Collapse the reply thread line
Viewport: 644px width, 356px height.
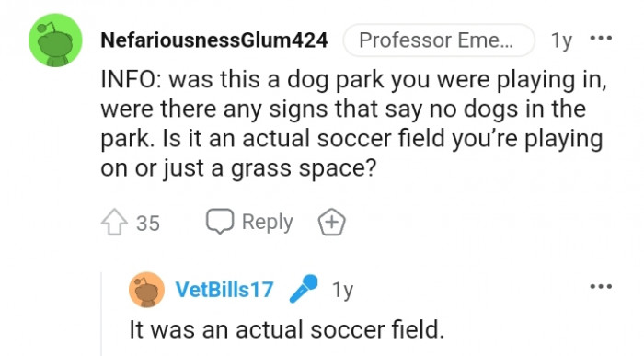click(101, 314)
